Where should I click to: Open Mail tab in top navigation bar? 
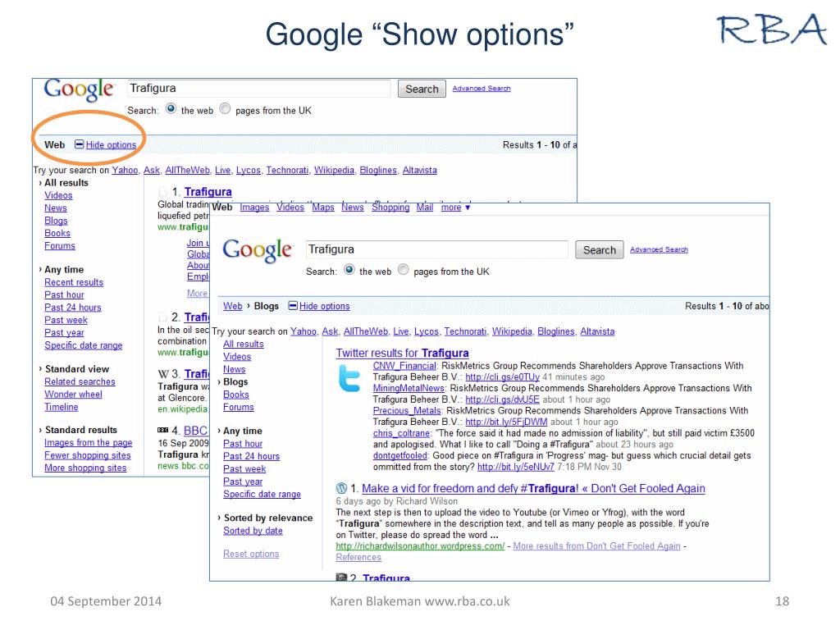click(x=425, y=208)
